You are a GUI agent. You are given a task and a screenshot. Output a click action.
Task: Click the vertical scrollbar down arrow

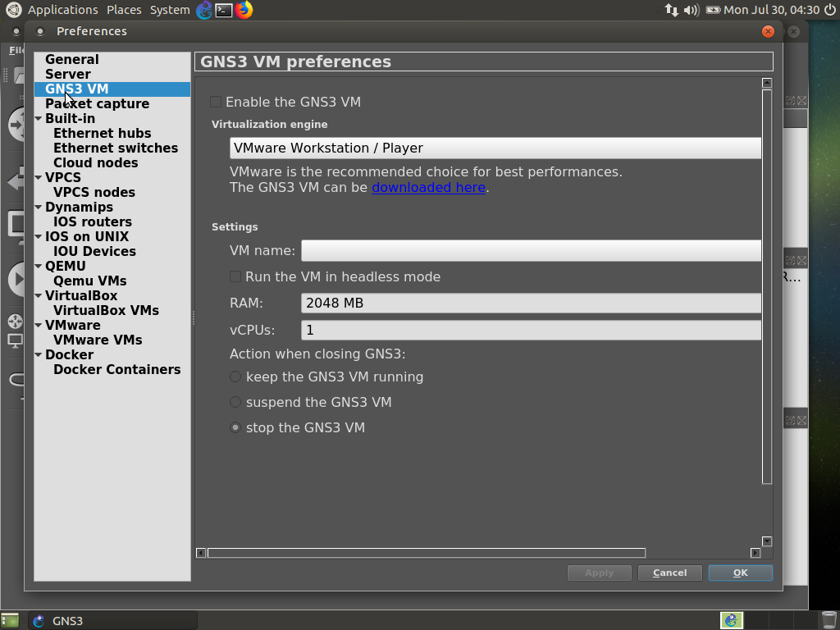(767, 541)
